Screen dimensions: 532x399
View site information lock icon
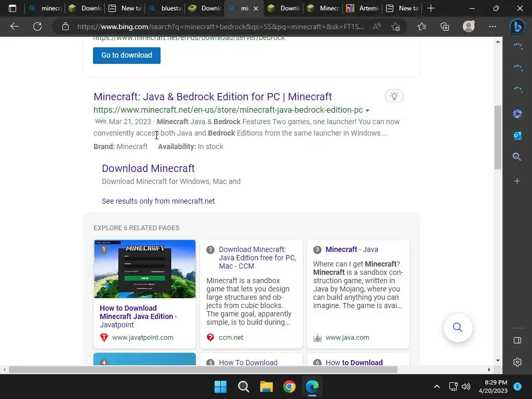65,26
